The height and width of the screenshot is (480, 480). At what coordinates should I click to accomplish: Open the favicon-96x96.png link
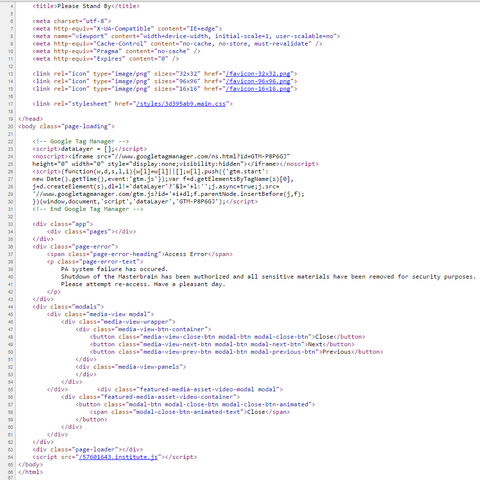click(x=258, y=81)
